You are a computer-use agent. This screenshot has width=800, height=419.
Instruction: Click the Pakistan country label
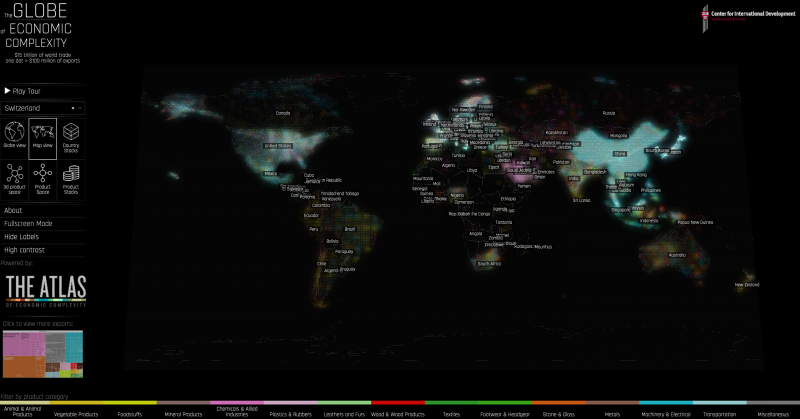click(561, 162)
